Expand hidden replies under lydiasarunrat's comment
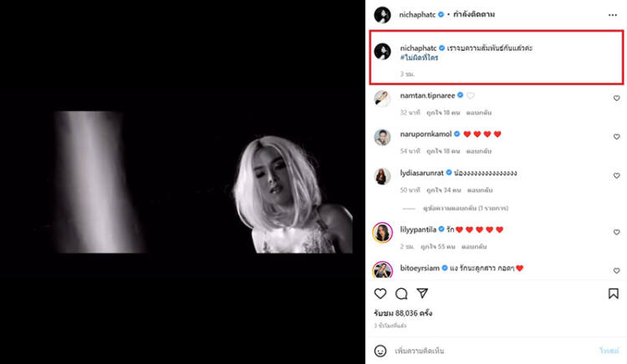 pyautogui.click(x=466, y=209)
